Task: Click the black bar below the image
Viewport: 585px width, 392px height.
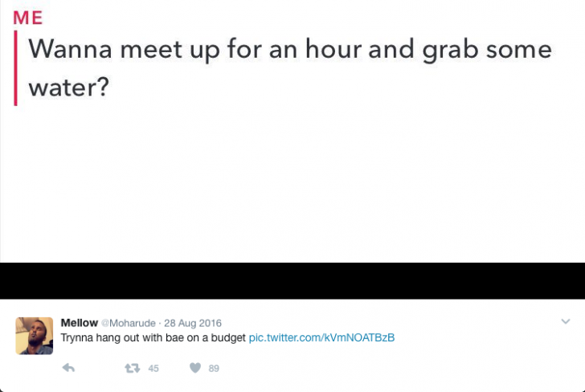Action: coord(292,280)
